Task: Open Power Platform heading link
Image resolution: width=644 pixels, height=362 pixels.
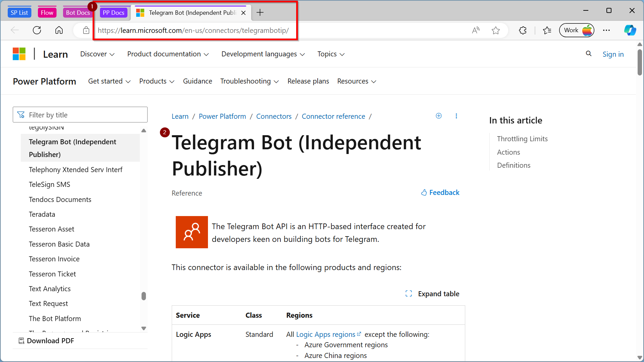Action: click(x=45, y=82)
